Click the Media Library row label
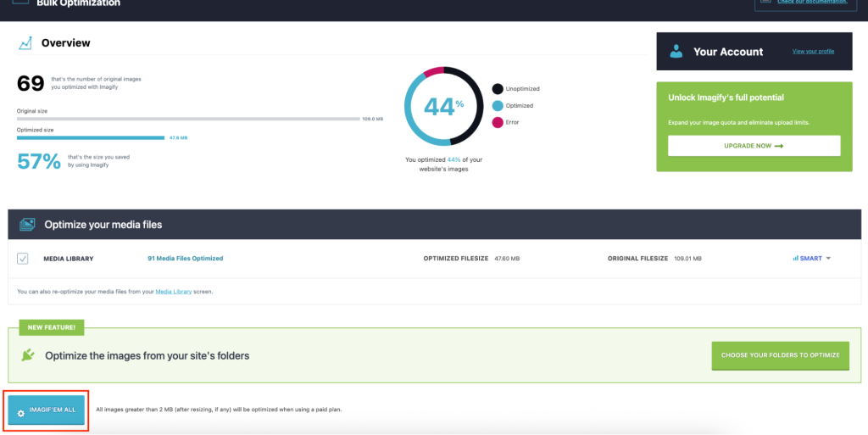This screenshot has height=435, width=868. pos(69,259)
